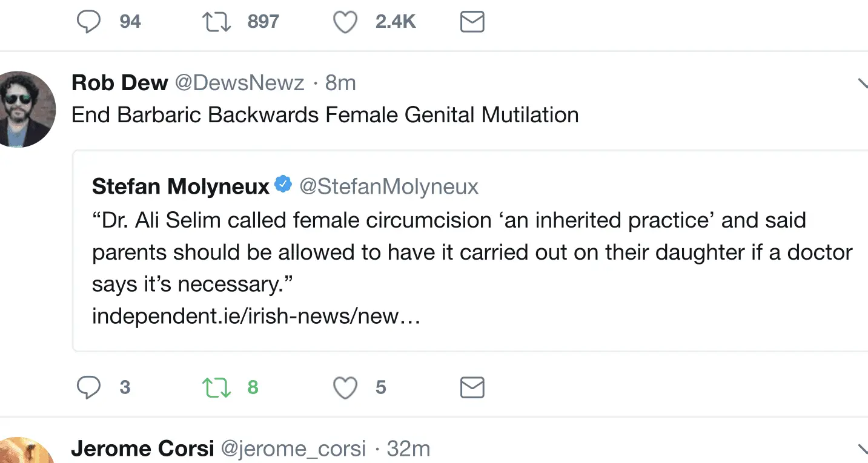Visit Rob Dew's profile name link
The width and height of the screenshot is (868, 463).
pyautogui.click(x=119, y=83)
